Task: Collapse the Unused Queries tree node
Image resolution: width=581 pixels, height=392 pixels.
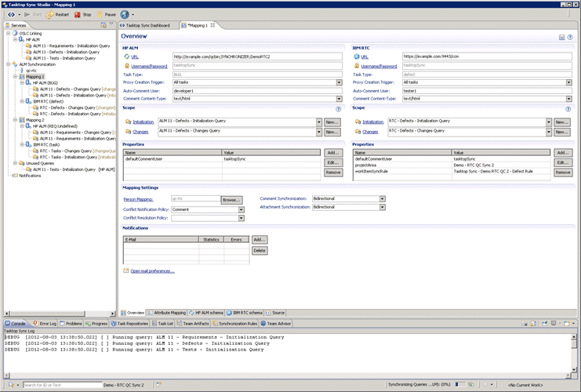Action: tap(15, 163)
